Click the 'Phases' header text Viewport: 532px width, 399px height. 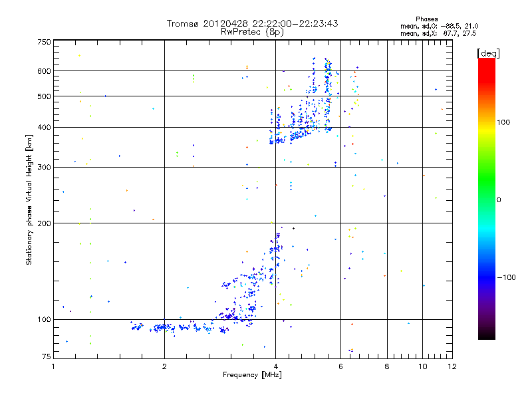click(x=427, y=19)
